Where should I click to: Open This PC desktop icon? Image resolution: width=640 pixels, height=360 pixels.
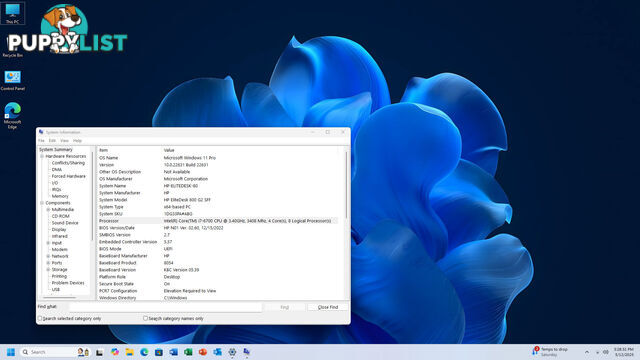click(x=13, y=13)
